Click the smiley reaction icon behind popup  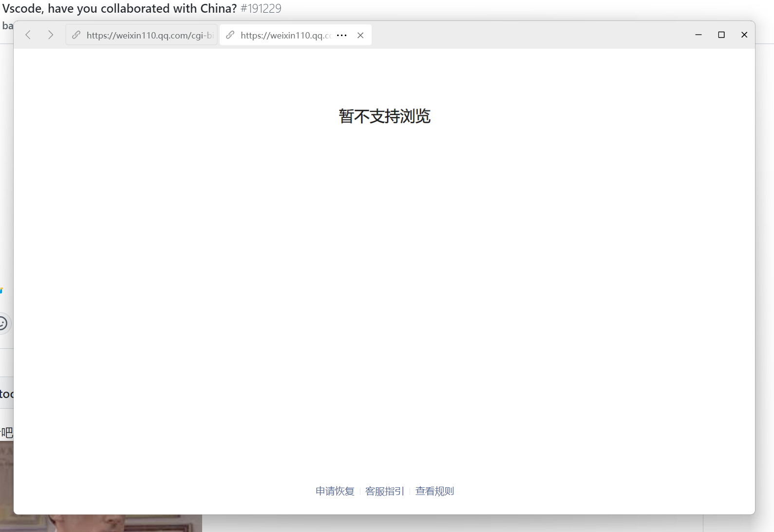(3, 323)
